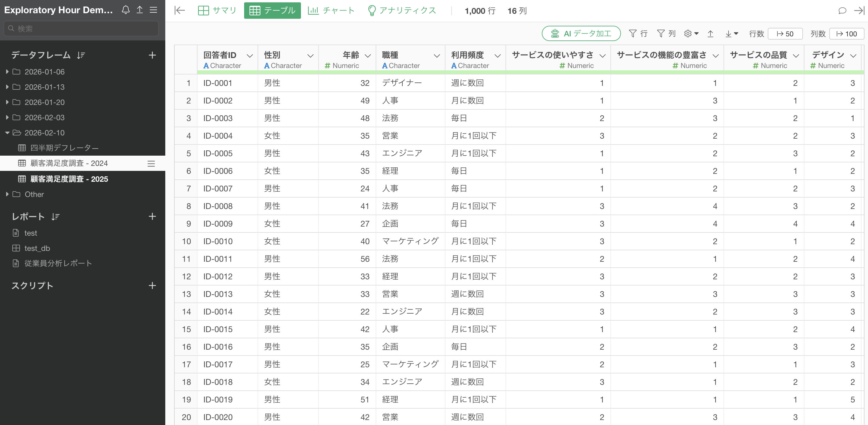Open the 利用頻度 column dropdown menu
Screen dimensions: 868x425
coord(497,56)
